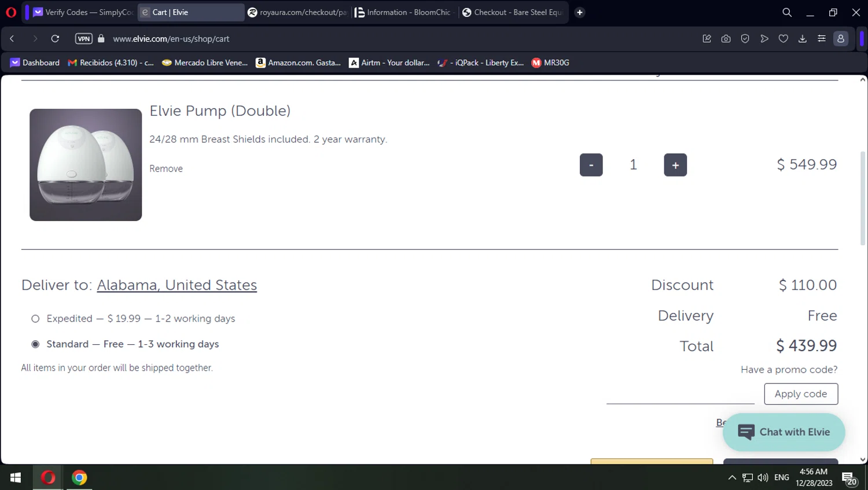The image size is (868, 490).
Task: Reload the current page
Action: [55, 39]
